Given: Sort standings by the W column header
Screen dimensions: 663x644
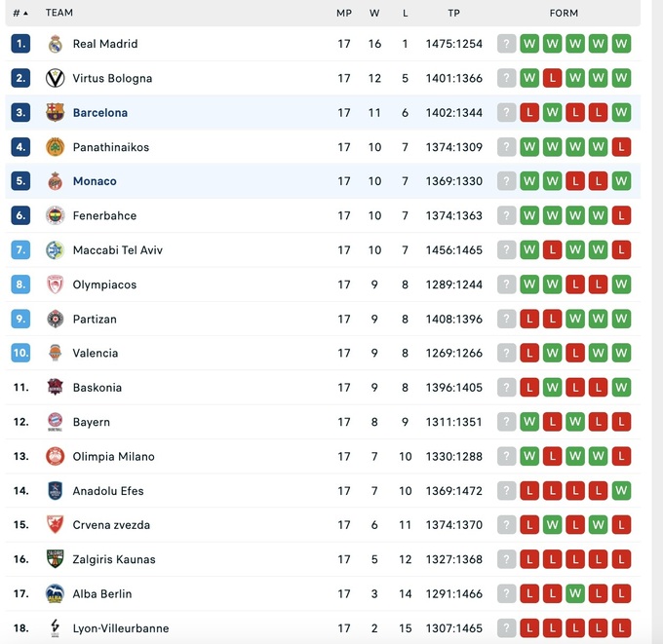Looking at the screenshot, I should pyautogui.click(x=374, y=13).
